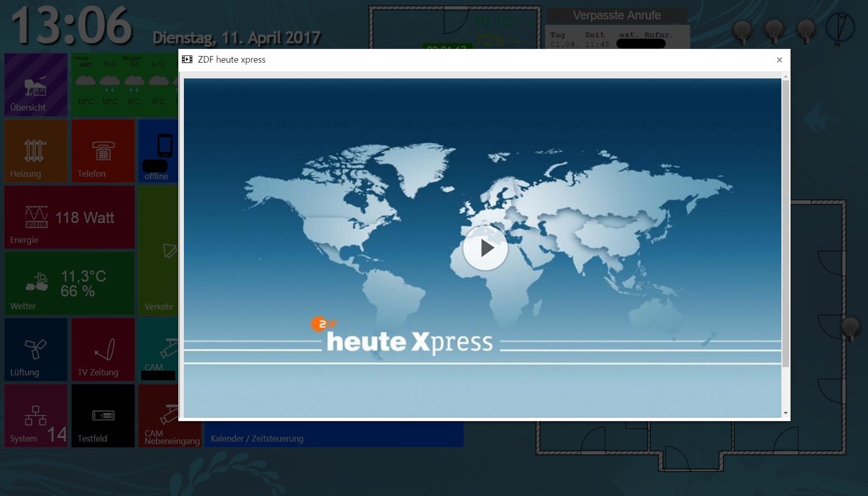
Task: Click the weather forecast strip tile
Action: click(125, 85)
